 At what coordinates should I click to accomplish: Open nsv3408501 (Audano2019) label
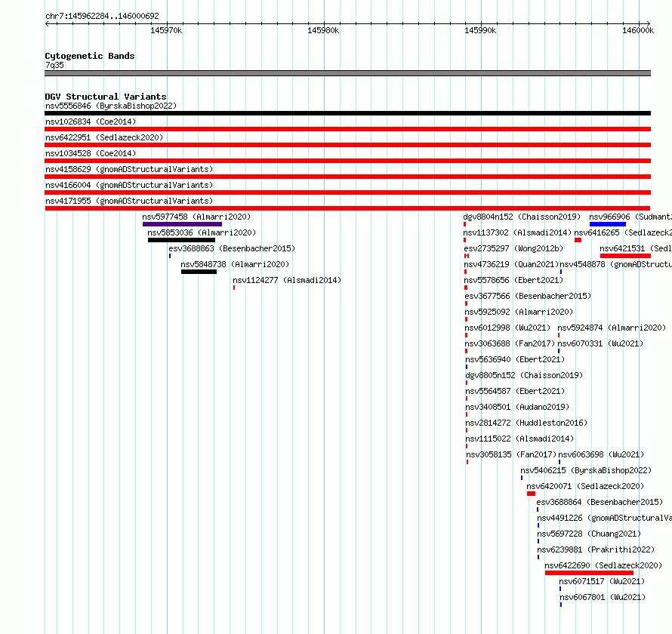[x=517, y=407]
